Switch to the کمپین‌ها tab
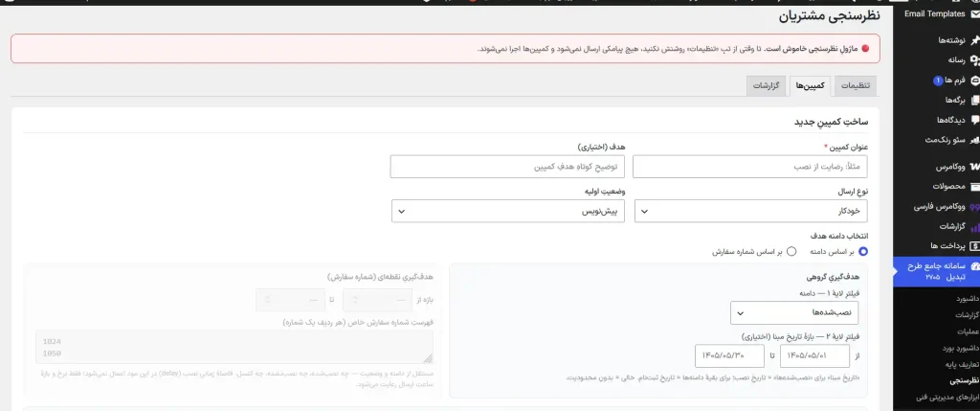 (x=810, y=86)
